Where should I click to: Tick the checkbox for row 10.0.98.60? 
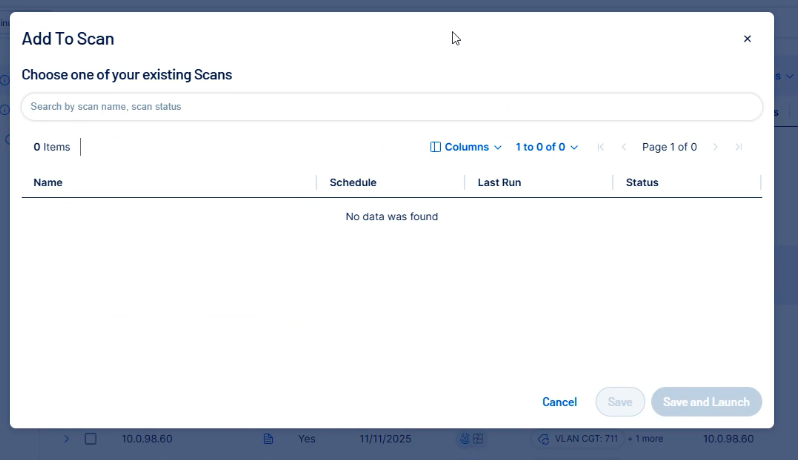point(91,439)
